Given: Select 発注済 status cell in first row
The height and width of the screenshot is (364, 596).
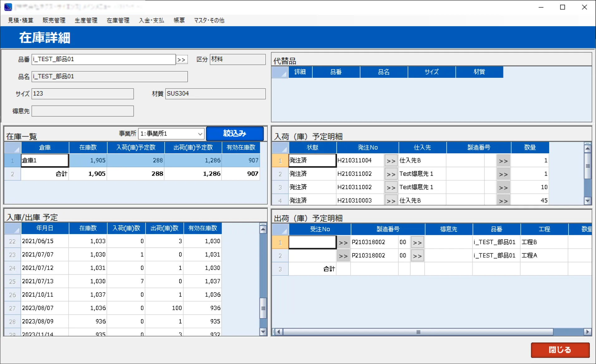Looking at the screenshot, I should click(x=312, y=160).
